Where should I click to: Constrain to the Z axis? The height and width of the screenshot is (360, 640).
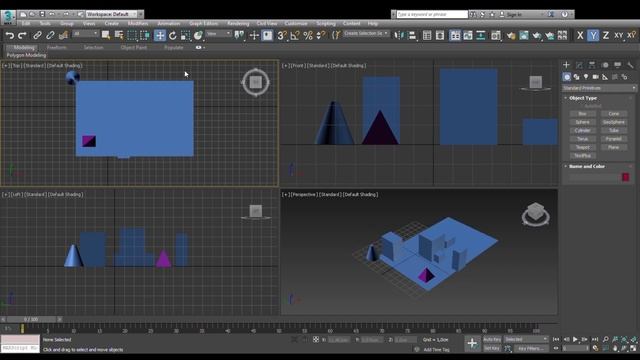coord(606,36)
